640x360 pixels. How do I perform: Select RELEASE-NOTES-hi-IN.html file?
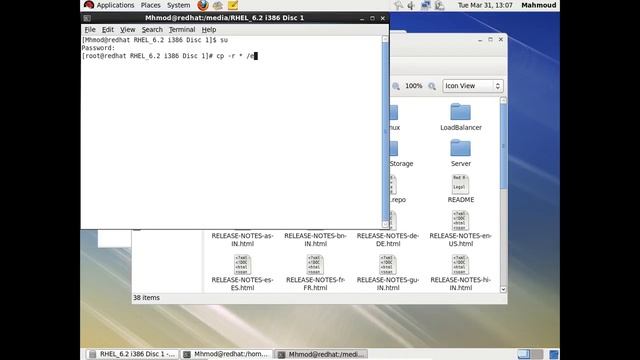coord(460,273)
